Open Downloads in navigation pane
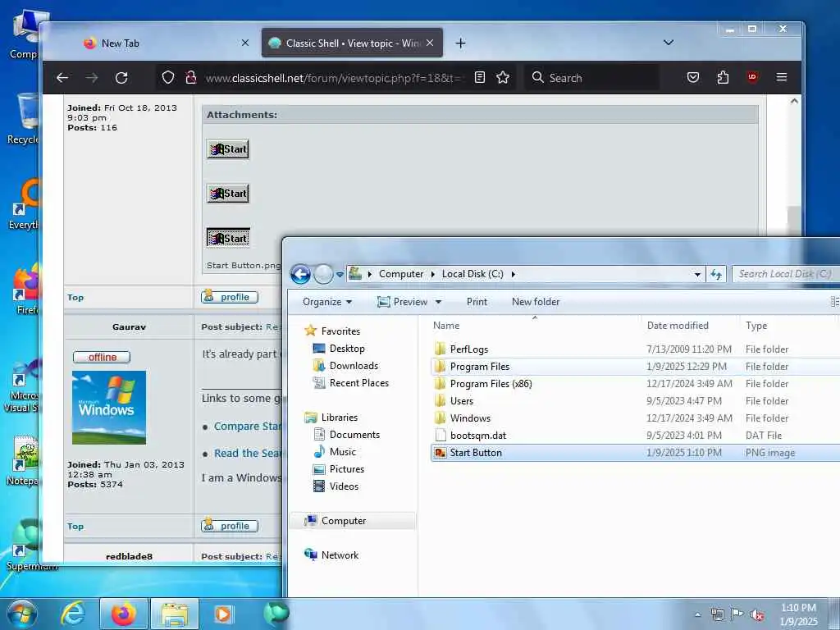The height and width of the screenshot is (630, 840). 354,365
